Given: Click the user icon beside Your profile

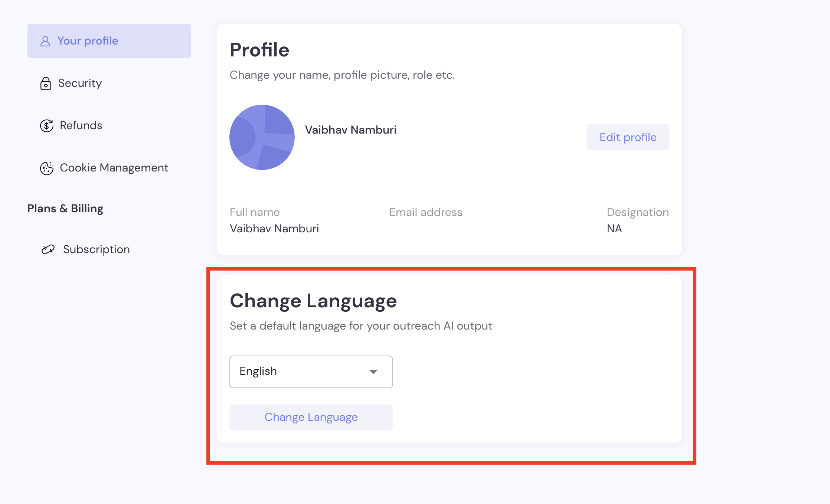Looking at the screenshot, I should click(45, 41).
